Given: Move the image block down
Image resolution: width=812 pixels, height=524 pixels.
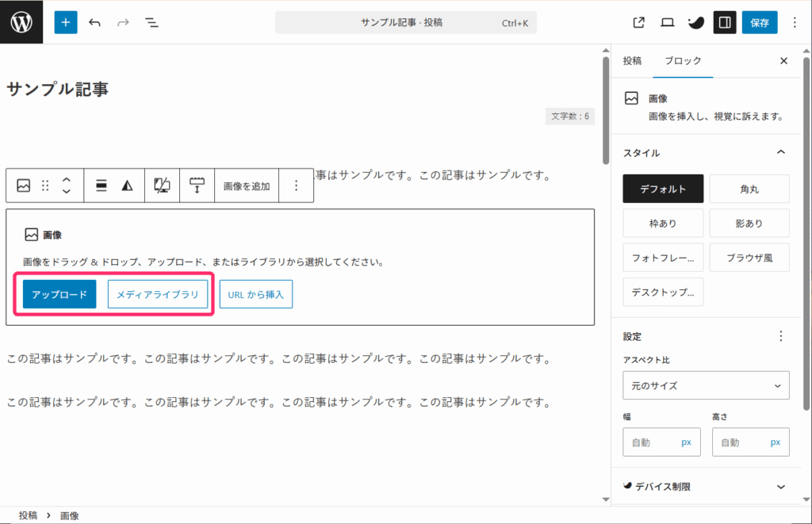Looking at the screenshot, I should [x=67, y=191].
